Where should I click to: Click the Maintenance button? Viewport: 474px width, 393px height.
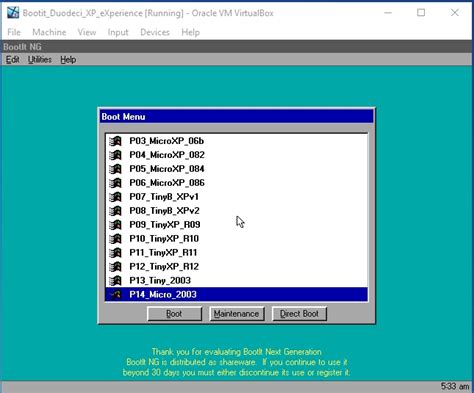click(x=237, y=314)
